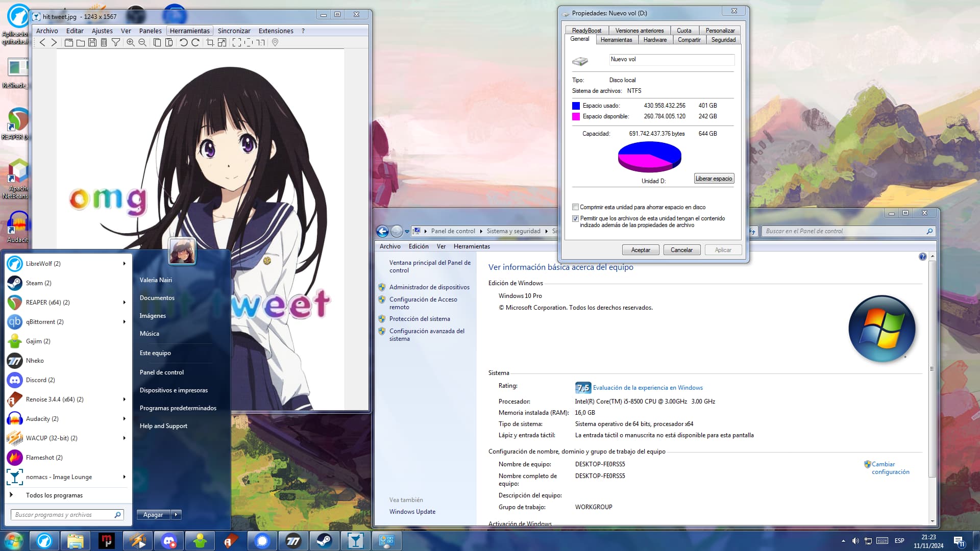Click the Apagar button in Start menu
This screenshot has height=551, width=980.
[153, 515]
